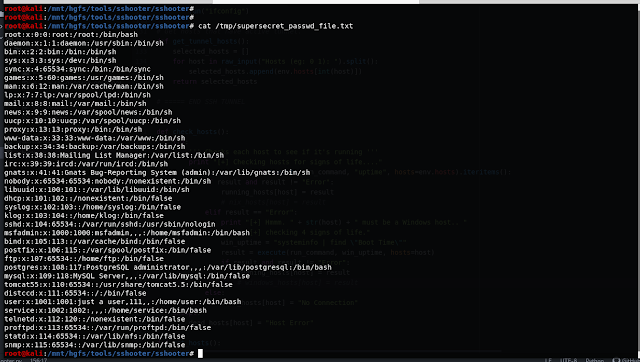
Task: Click the Mailing List Manager passwd line
Action: (114, 155)
